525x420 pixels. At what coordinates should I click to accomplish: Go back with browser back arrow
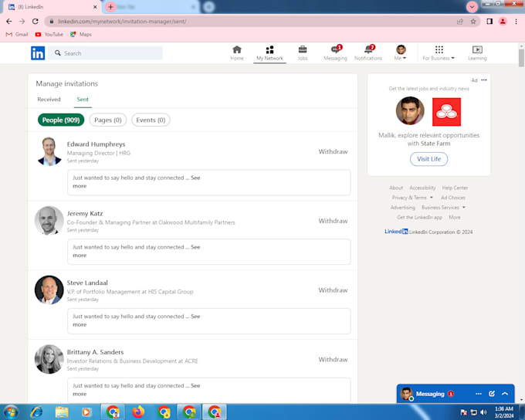pyautogui.click(x=9, y=22)
